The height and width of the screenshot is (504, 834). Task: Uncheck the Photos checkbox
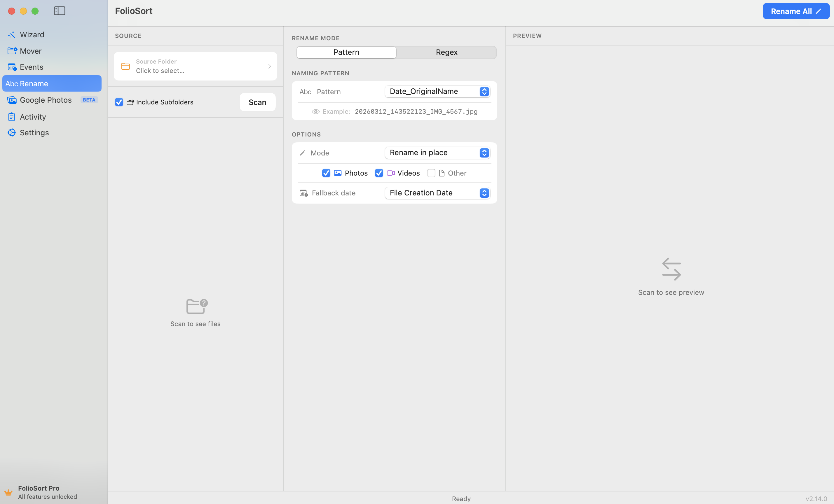(x=326, y=173)
